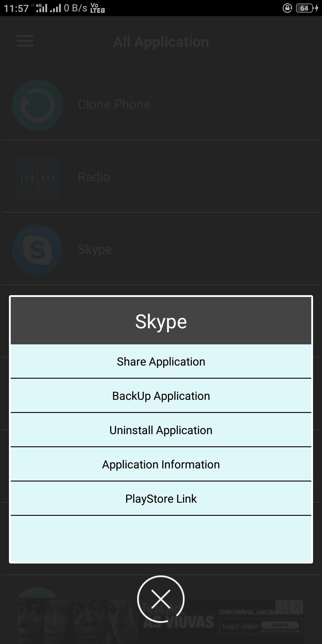Select Share Application
The height and width of the screenshot is (644, 322).
point(161,362)
